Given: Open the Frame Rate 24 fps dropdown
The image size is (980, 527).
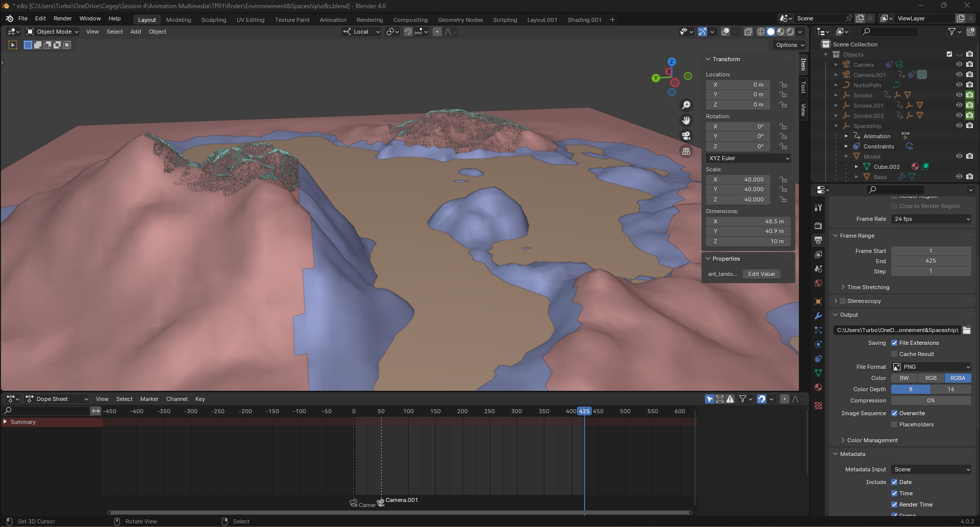Looking at the screenshot, I should tap(932, 219).
